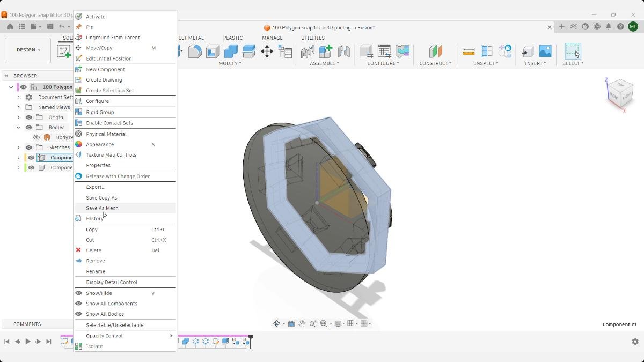Open the Data Panel grid icon

21,26
